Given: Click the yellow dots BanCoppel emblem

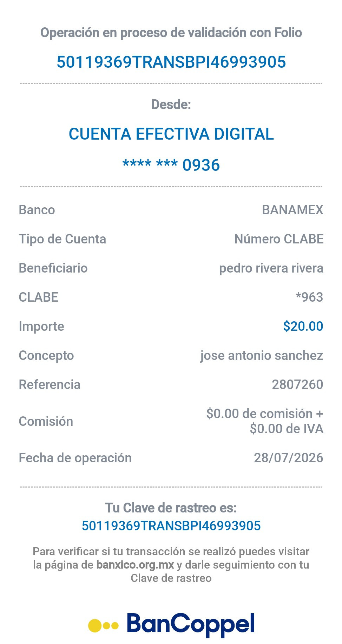Looking at the screenshot, I should [103, 625].
